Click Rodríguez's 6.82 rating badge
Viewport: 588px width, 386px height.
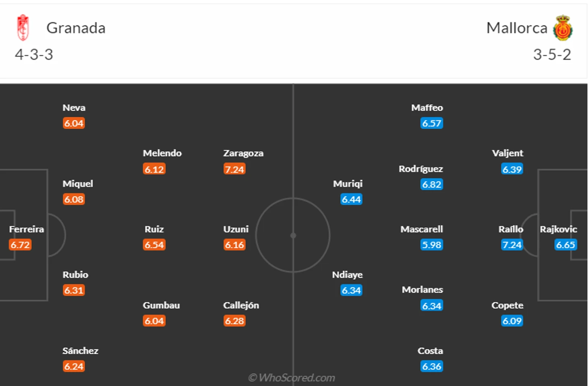click(x=432, y=184)
